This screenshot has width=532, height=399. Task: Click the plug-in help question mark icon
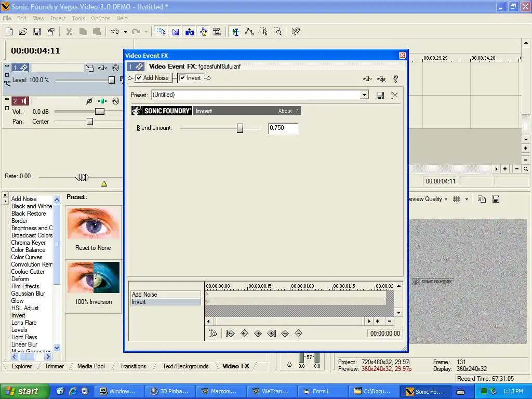tap(395, 79)
